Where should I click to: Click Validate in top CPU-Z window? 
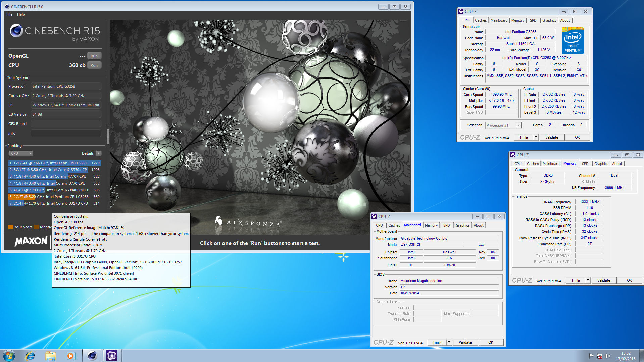pyautogui.click(x=552, y=137)
